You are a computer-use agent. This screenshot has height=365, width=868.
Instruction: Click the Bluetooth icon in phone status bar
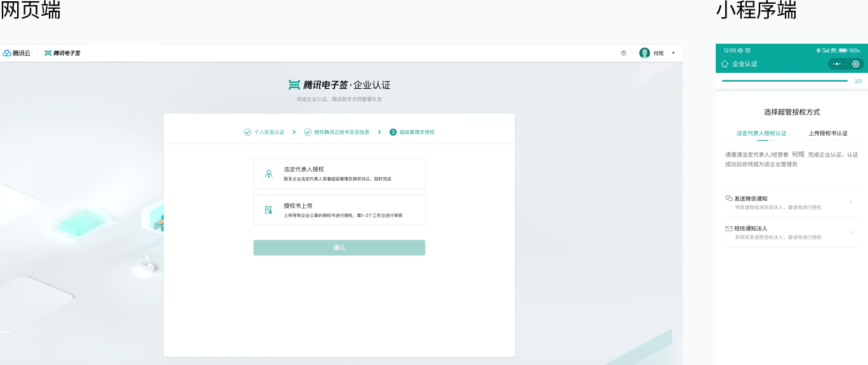pyautogui.click(x=819, y=50)
